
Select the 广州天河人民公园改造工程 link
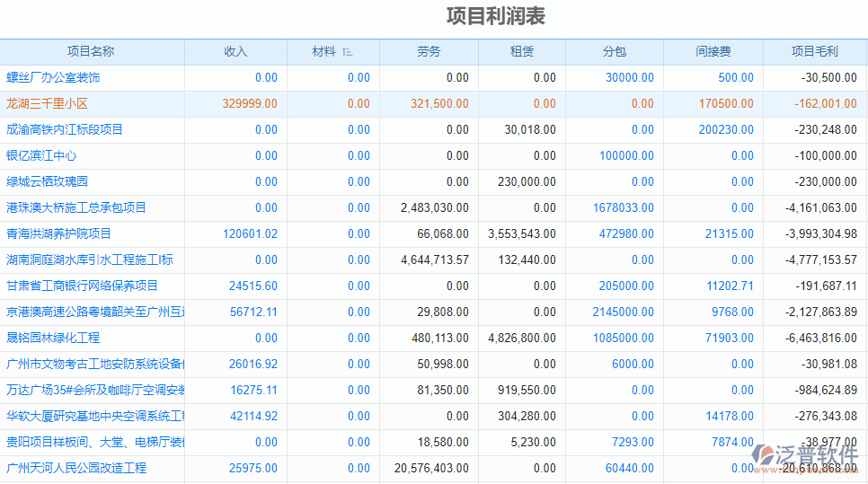click(76, 469)
